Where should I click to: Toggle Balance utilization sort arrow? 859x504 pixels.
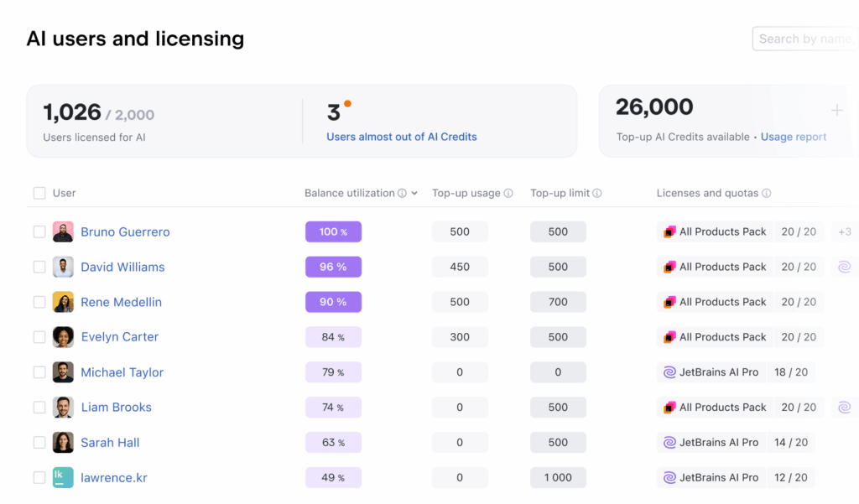tap(414, 193)
